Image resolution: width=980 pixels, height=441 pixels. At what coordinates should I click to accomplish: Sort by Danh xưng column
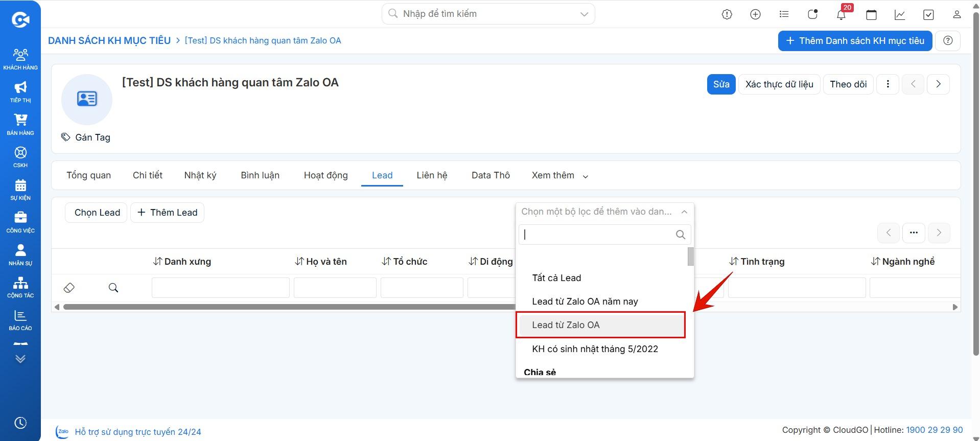coord(182,262)
